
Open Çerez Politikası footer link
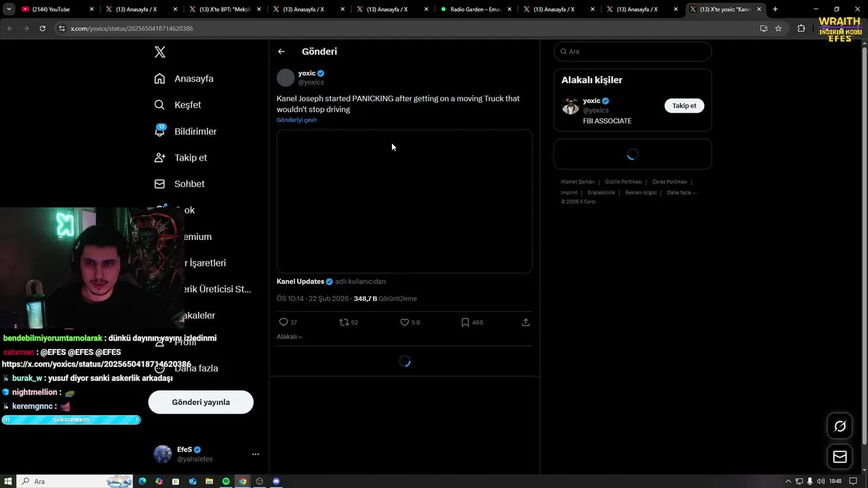point(669,182)
